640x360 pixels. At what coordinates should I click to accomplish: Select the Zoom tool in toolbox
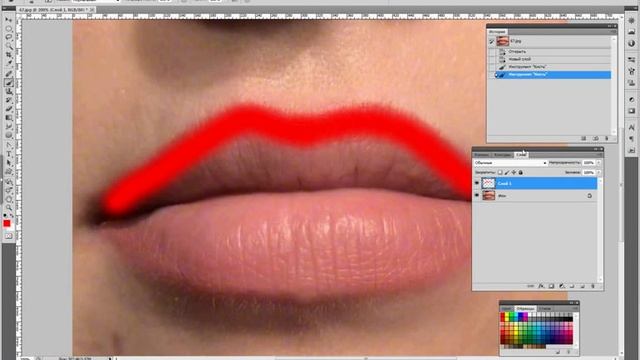8,207
